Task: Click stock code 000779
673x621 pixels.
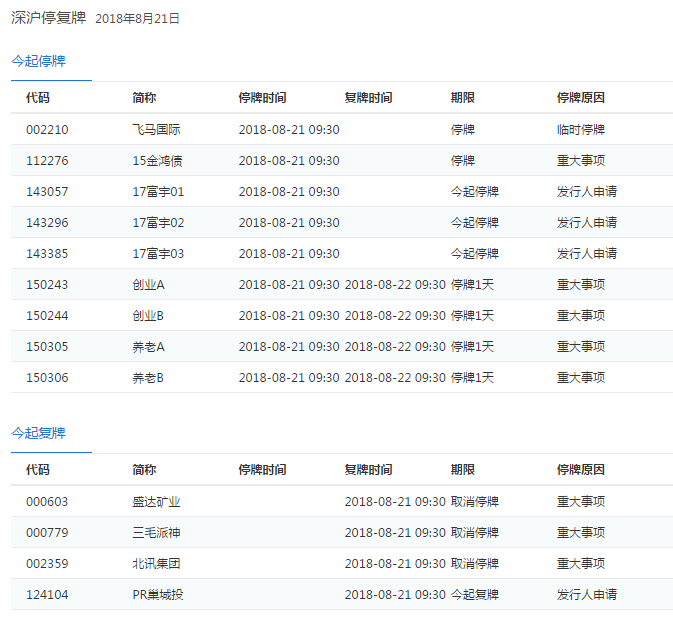Action: pyautogui.click(x=47, y=533)
